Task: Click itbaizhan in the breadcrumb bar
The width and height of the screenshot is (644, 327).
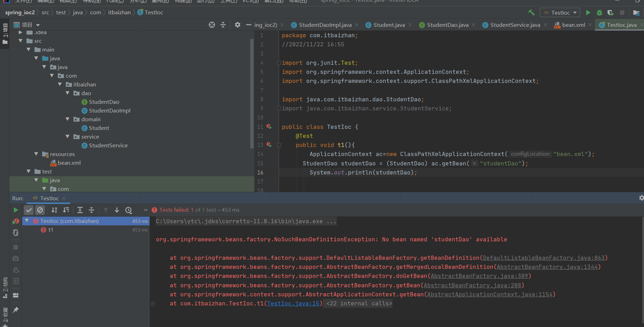Action: (x=119, y=13)
